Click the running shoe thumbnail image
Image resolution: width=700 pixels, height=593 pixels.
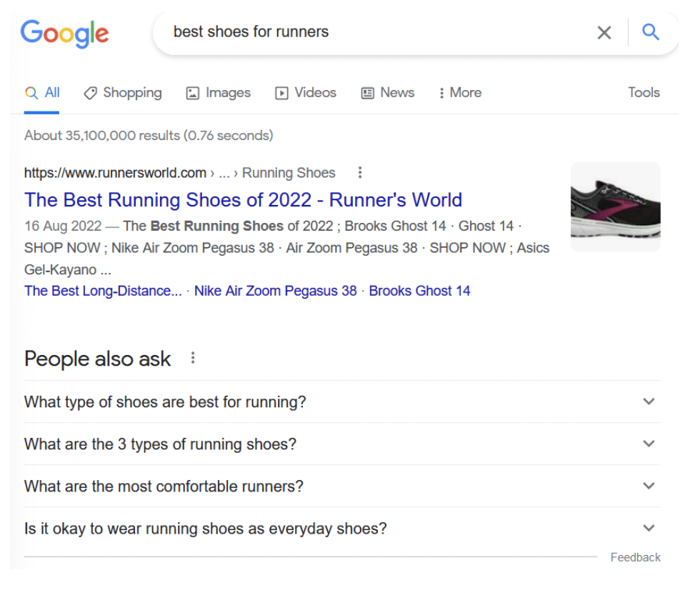[615, 207]
